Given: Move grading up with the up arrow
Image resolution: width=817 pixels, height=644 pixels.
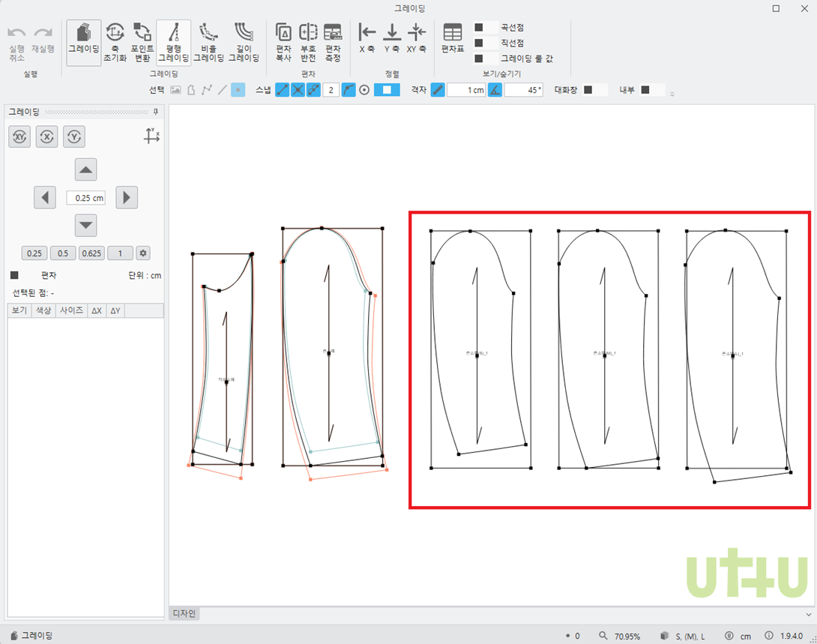Looking at the screenshot, I should tap(86, 170).
